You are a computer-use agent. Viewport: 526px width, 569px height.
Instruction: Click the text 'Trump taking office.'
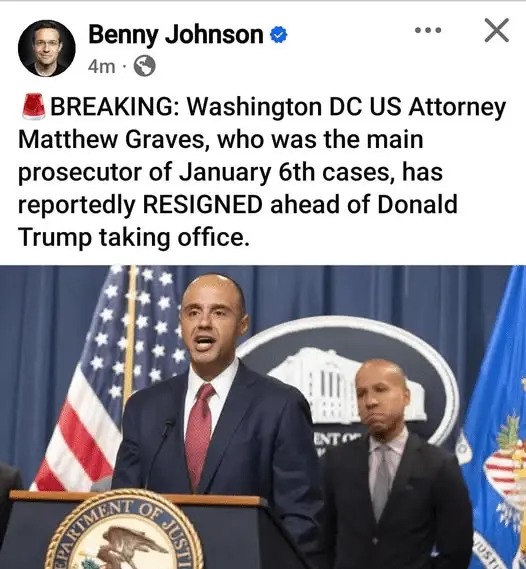134,238
